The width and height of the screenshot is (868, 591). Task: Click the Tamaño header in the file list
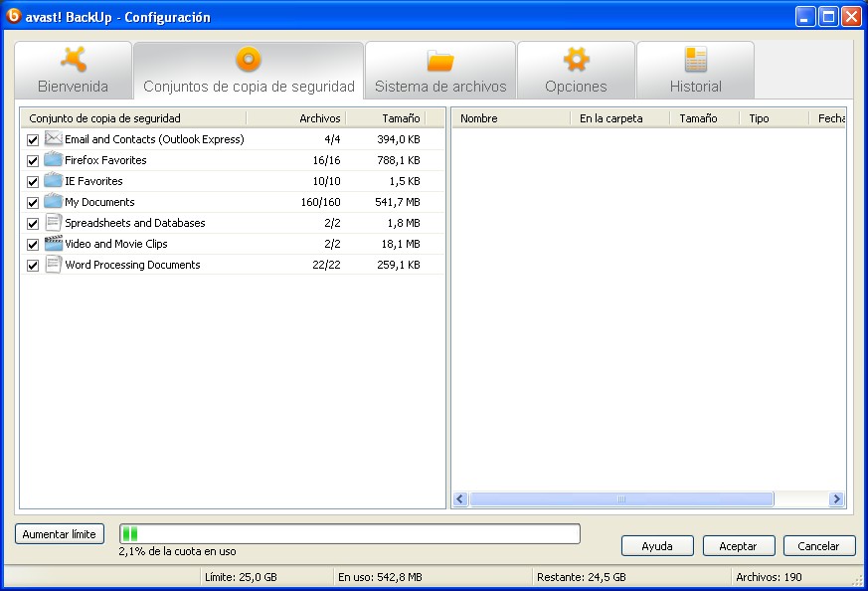click(705, 118)
